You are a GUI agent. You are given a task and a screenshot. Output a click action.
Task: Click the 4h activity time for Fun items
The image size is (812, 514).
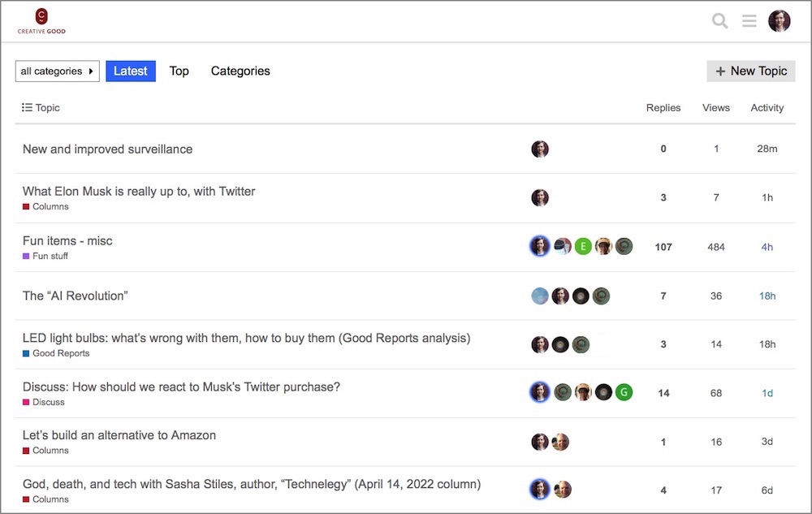click(767, 247)
